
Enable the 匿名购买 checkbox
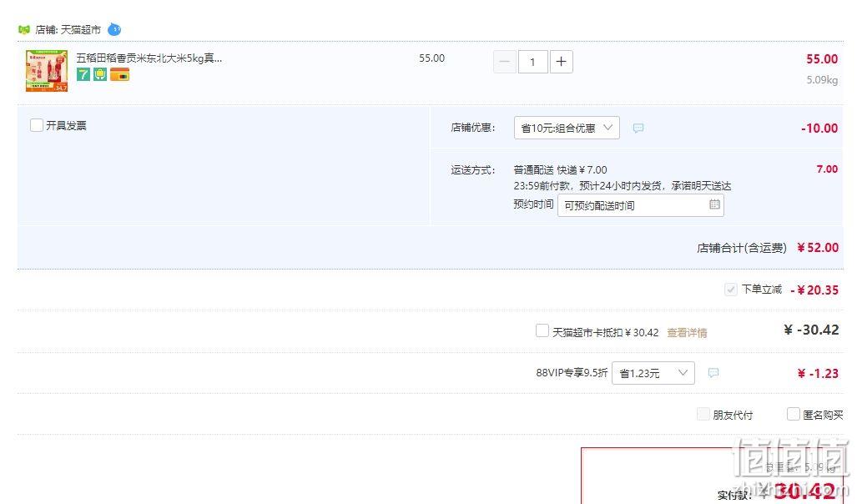click(x=793, y=415)
